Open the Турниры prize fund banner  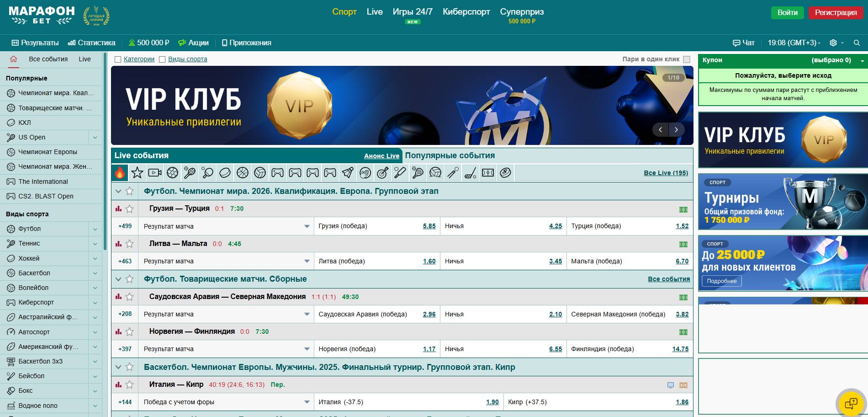pyautogui.click(x=783, y=202)
